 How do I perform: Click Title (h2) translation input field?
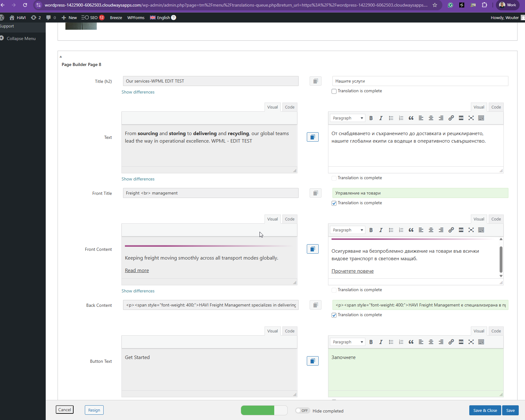[x=420, y=81]
